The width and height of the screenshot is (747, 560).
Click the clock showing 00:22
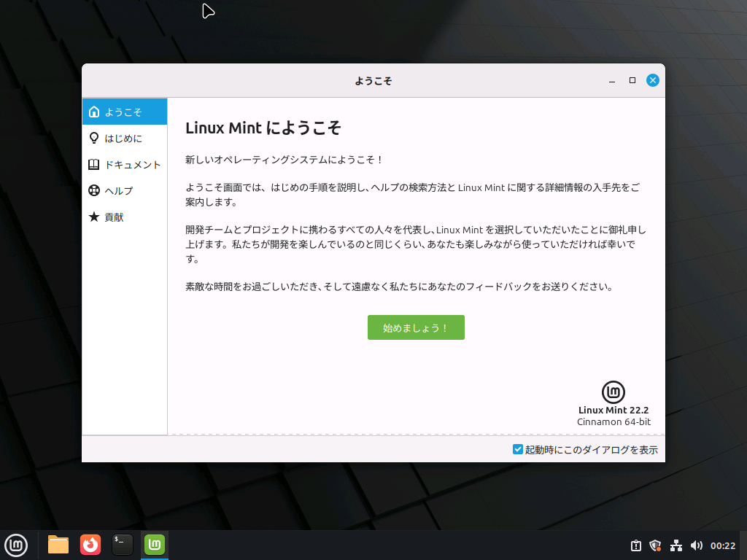(x=722, y=545)
